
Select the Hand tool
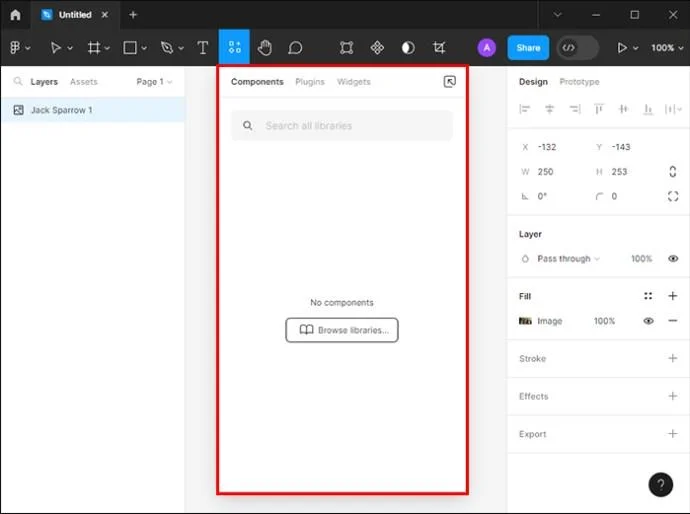pyautogui.click(x=264, y=48)
